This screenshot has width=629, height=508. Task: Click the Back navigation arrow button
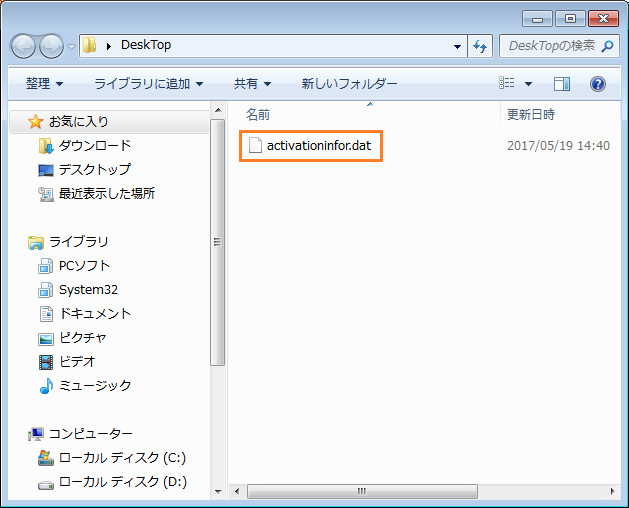coord(24,46)
